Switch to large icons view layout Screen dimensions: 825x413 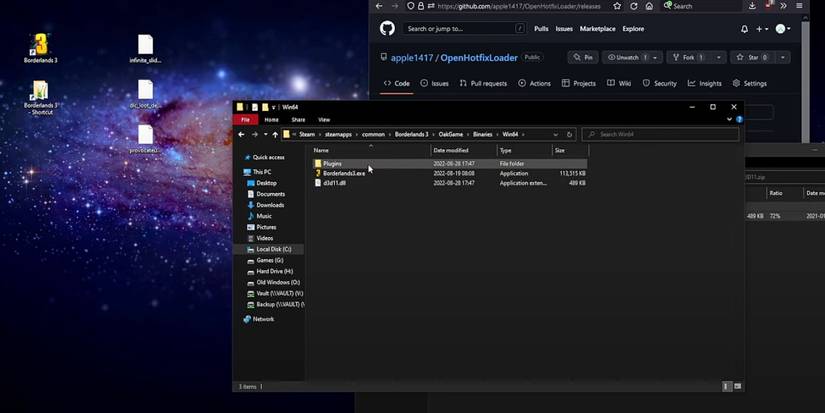click(737, 386)
